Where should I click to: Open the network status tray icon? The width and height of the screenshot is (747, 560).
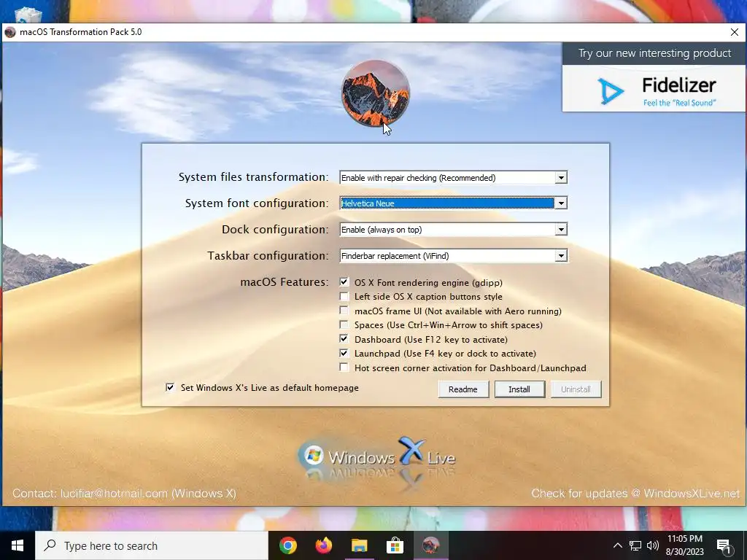(635, 545)
